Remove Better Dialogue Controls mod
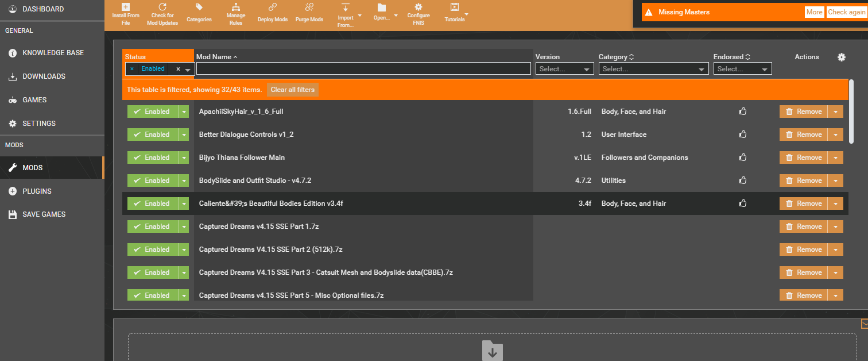 [x=803, y=135]
